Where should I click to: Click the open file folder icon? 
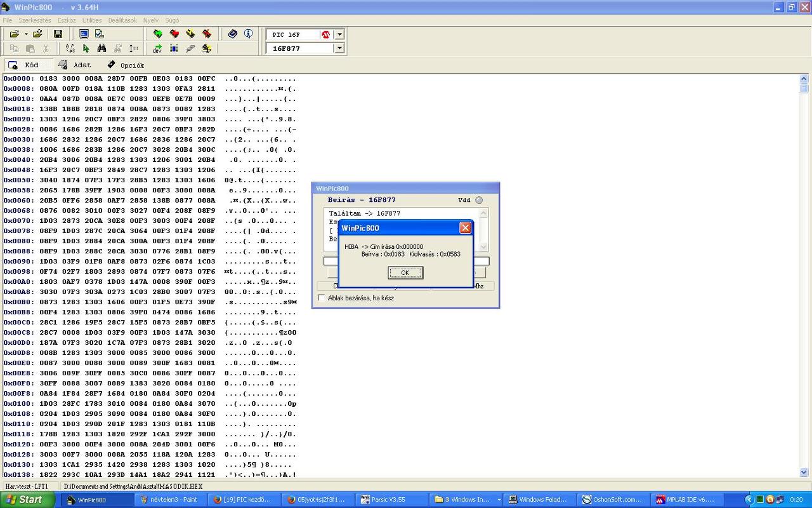coord(14,34)
